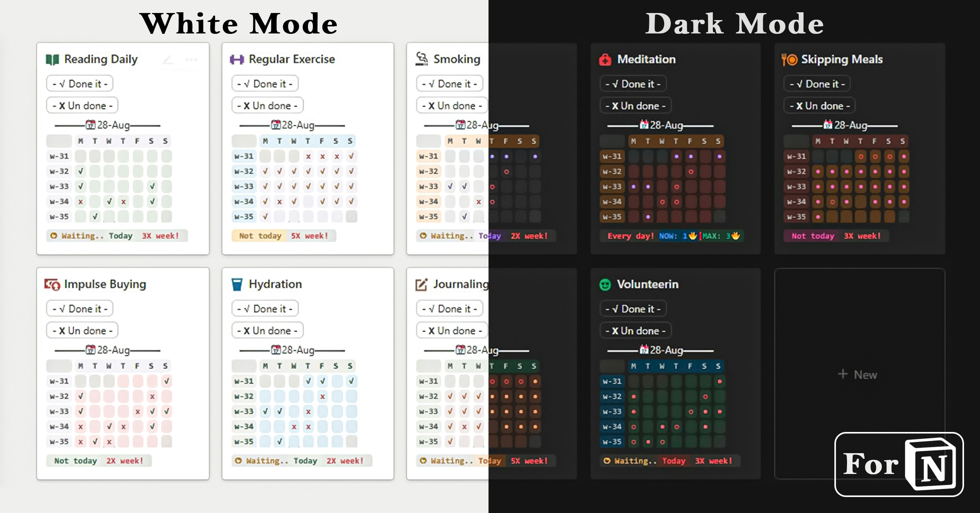Click Not today tag in Regular Exercise
Image resolution: width=980 pixels, height=513 pixels.
pos(260,236)
